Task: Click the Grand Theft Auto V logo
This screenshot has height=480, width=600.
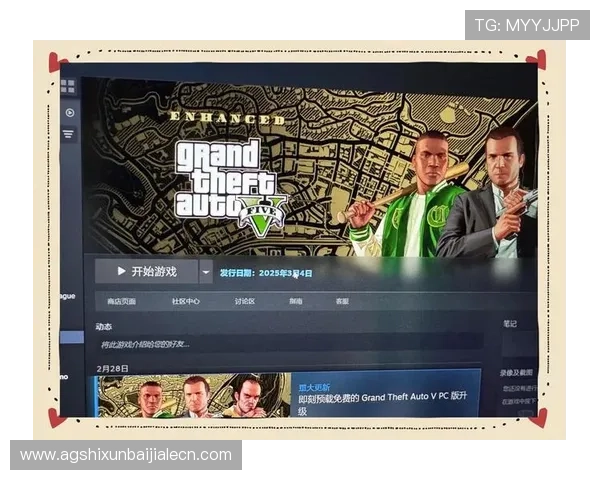Action: [231, 188]
